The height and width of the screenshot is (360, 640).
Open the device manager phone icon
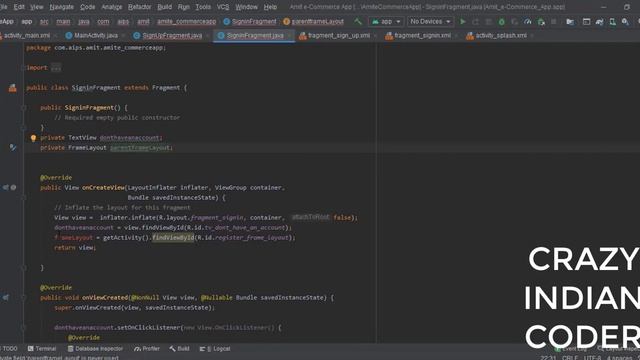612,22
